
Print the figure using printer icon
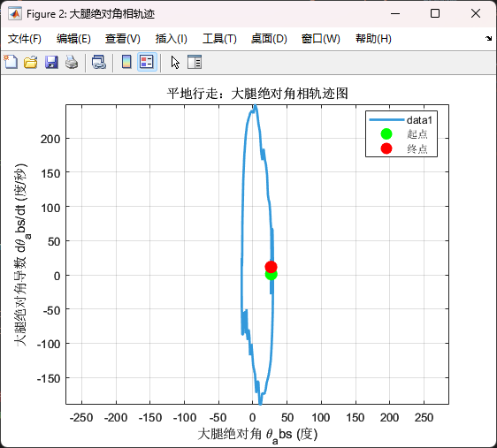(72, 62)
